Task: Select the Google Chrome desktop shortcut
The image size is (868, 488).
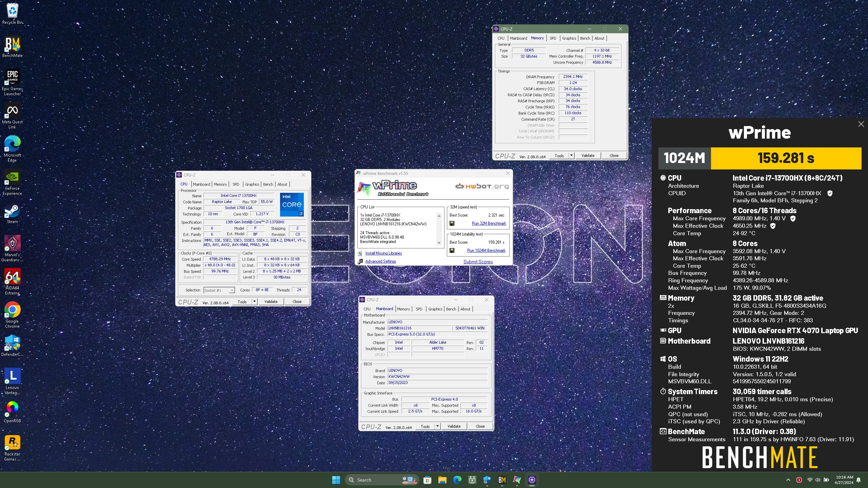Action: click(x=12, y=315)
